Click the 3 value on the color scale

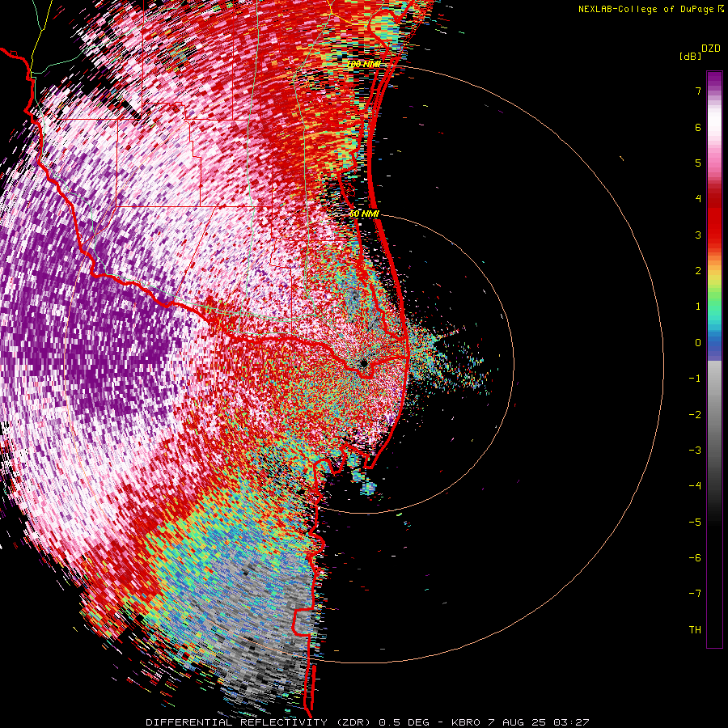click(x=698, y=235)
